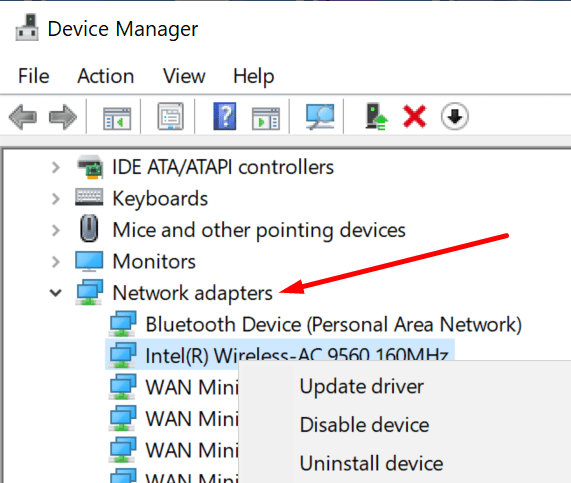The image size is (571, 483).
Task: Click Update device driver toolbar icon
Action: (377, 117)
